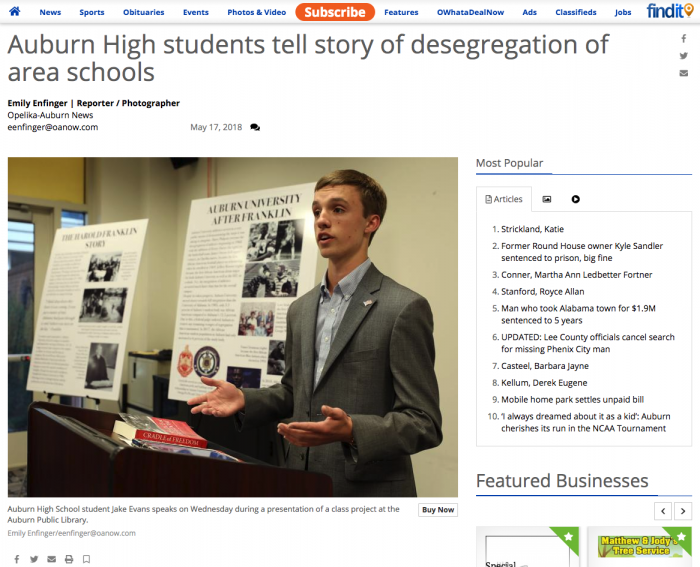
Task: Open 'Casteel, Barbara Jayne' obituary
Action: tap(545, 366)
